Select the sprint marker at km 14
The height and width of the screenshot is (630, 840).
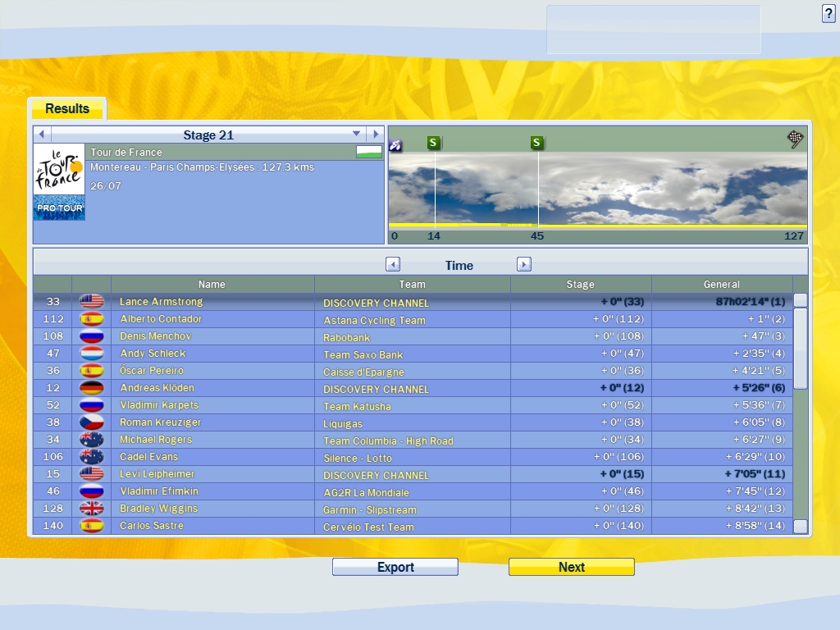(434, 144)
